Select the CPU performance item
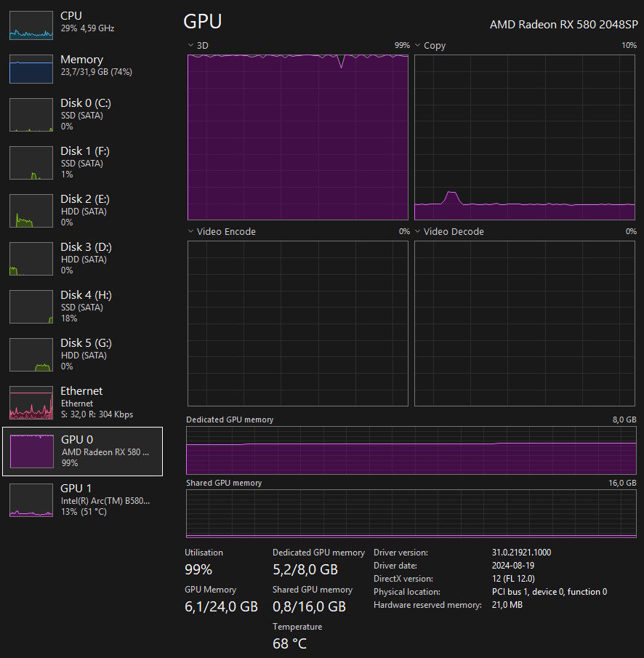The height and width of the screenshot is (658, 644). tap(82, 25)
